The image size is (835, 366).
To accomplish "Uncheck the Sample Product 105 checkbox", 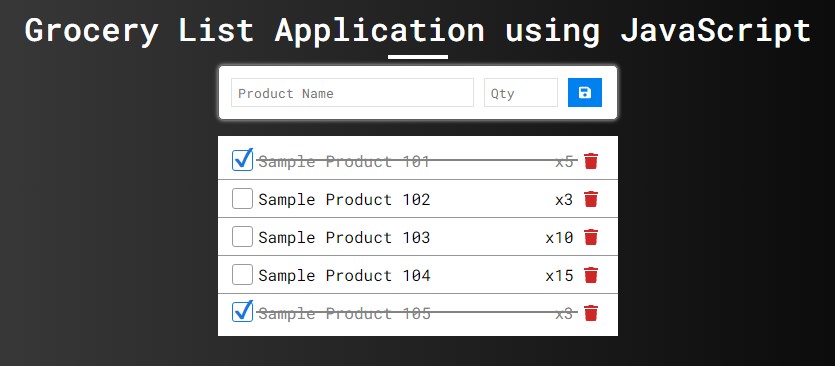I will (242, 312).
